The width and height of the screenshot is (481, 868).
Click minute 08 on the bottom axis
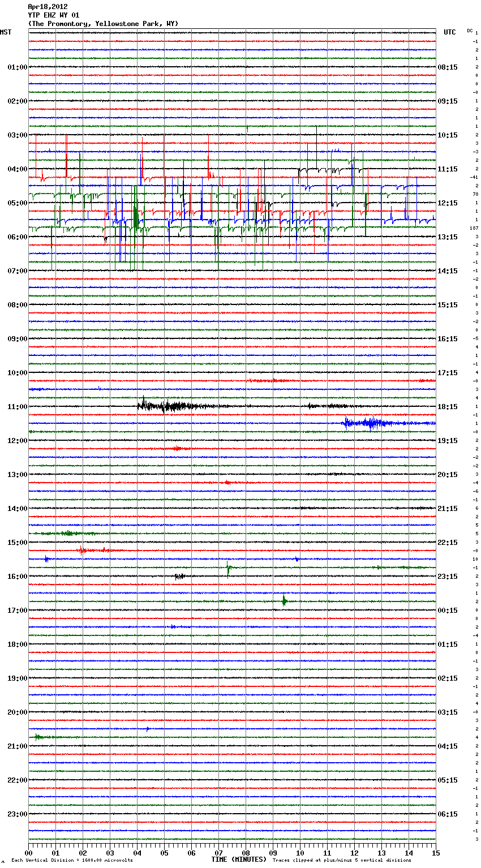pos(246,853)
